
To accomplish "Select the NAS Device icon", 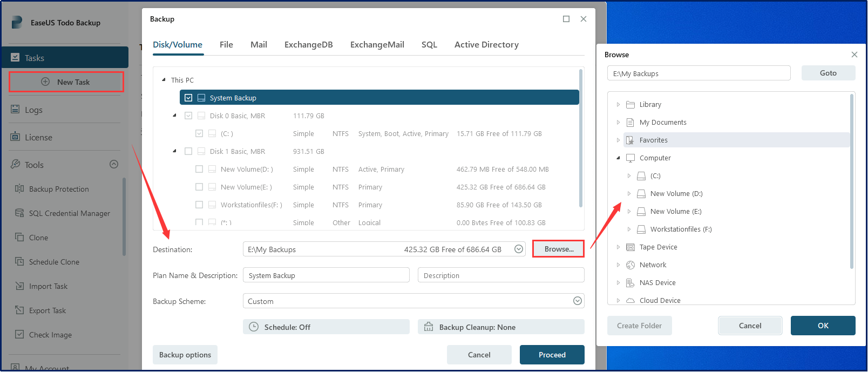I will pyautogui.click(x=630, y=283).
